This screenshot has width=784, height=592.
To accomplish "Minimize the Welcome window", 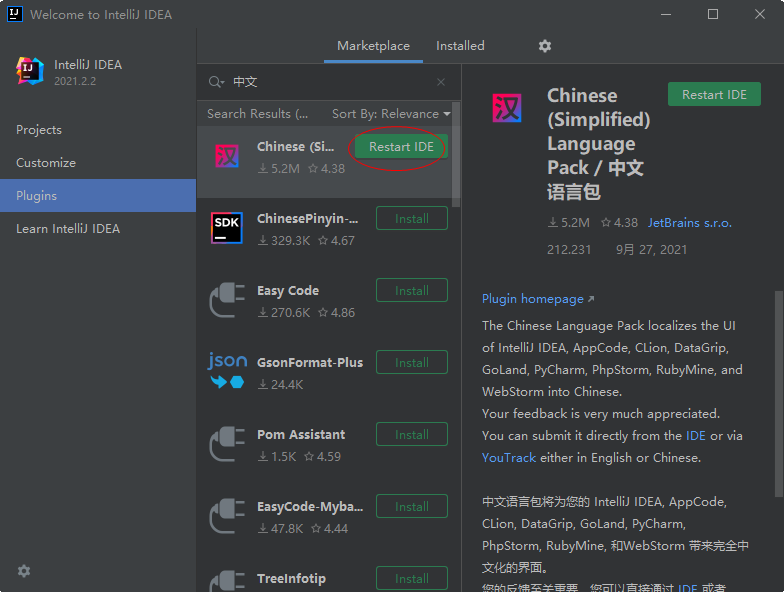I will click(666, 14).
